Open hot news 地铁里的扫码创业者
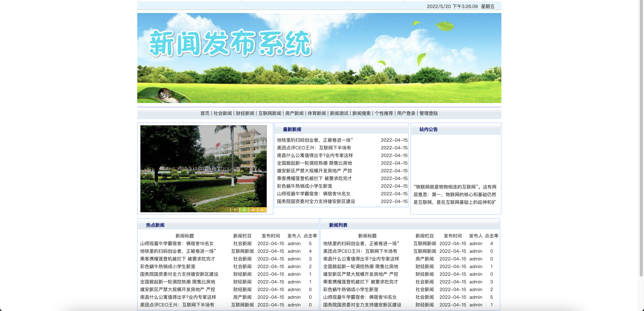 click(x=178, y=251)
